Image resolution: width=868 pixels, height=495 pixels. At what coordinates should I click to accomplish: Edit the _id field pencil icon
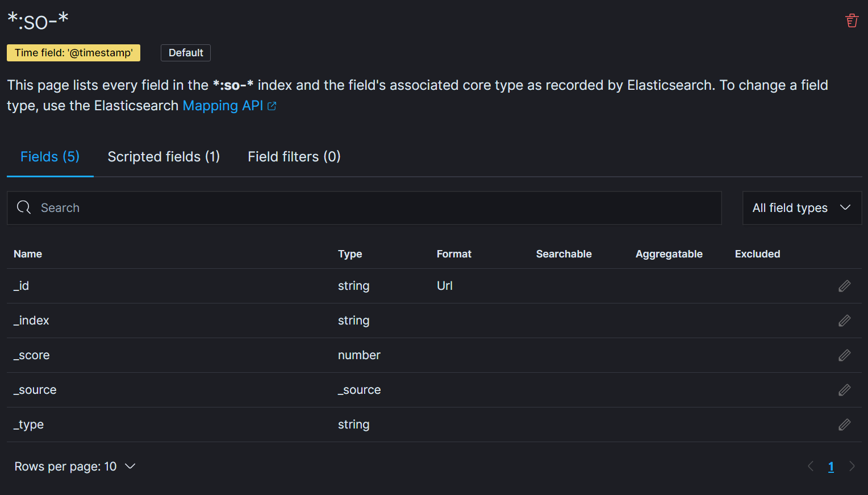tap(844, 286)
